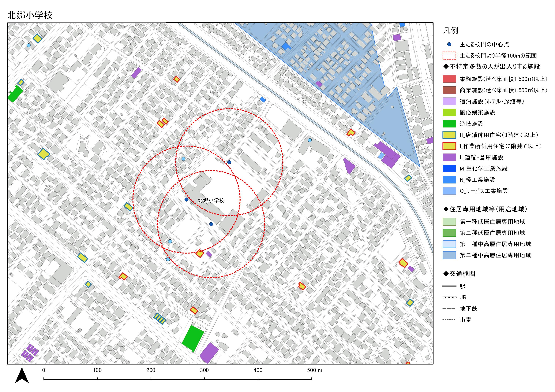This screenshot has height=392, width=555.
Task: Click the green 遊技施設 legend swatch
Action: pyautogui.click(x=449, y=124)
